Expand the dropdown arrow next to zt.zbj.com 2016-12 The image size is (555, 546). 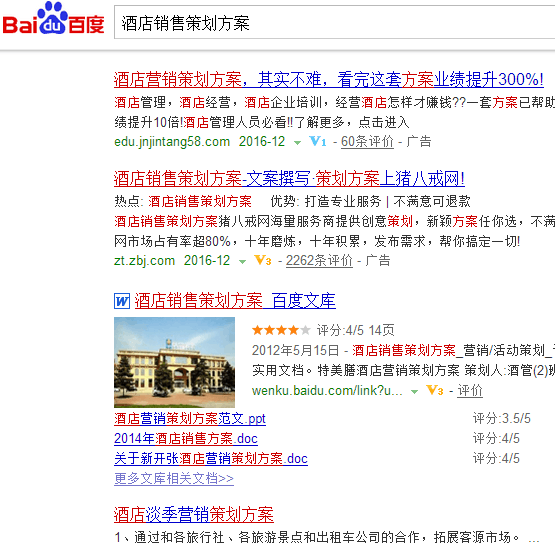(242, 262)
